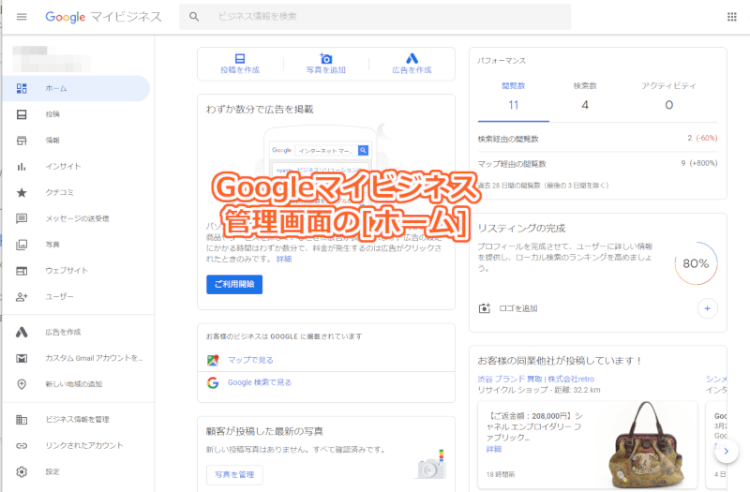This screenshot has width=750, height=492.
Task: Click 写真を追加 camera icon
Action: [326, 59]
